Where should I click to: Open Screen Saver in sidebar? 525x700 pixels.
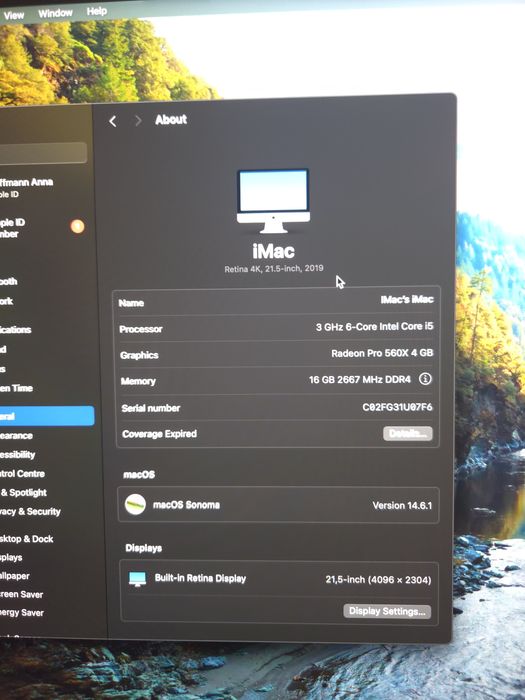coord(21,594)
